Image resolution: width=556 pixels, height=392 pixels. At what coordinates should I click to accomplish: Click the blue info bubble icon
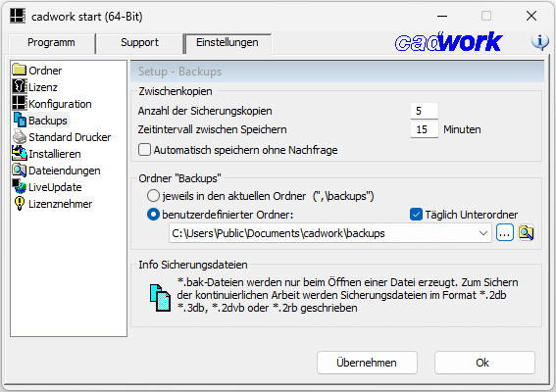[539, 42]
